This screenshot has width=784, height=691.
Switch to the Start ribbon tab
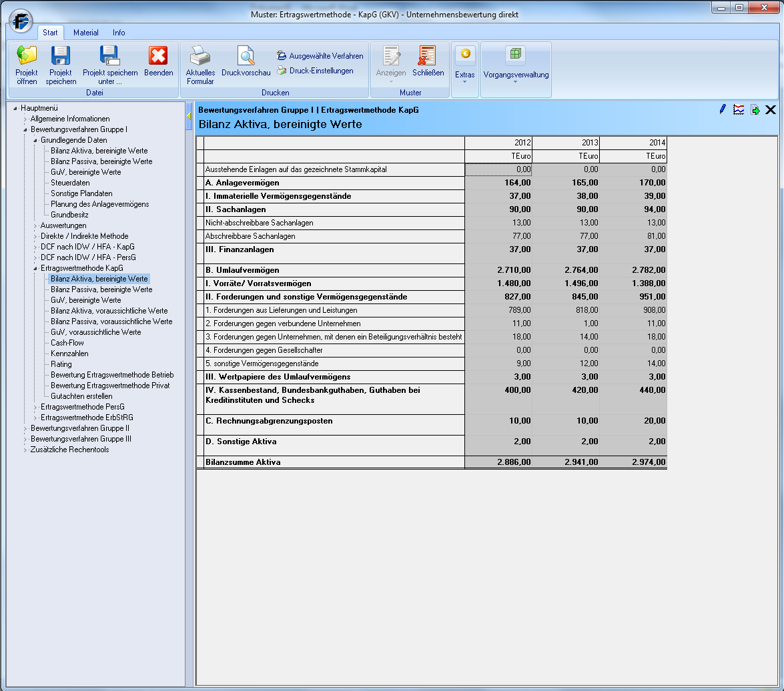(x=50, y=33)
